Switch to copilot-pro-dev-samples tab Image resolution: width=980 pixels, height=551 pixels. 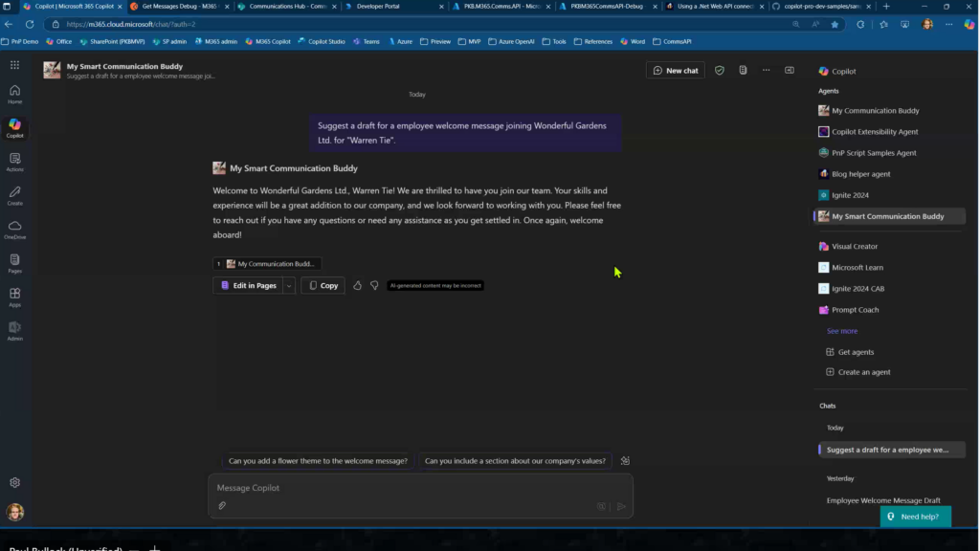(x=822, y=7)
